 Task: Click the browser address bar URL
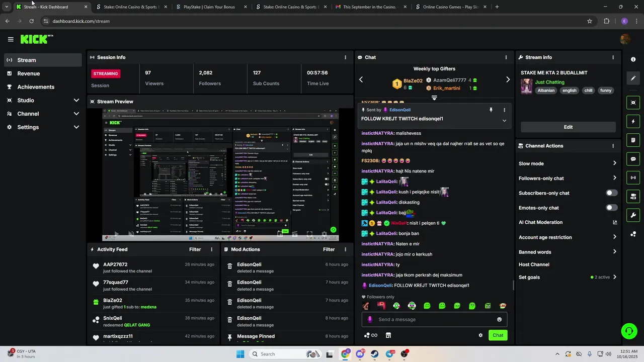[x=81, y=21]
